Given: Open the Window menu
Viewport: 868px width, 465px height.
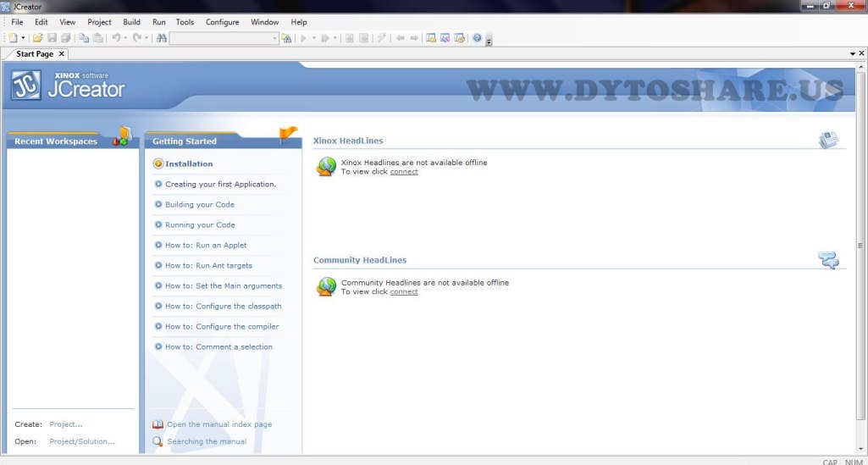Looking at the screenshot, I should point(264,22).
